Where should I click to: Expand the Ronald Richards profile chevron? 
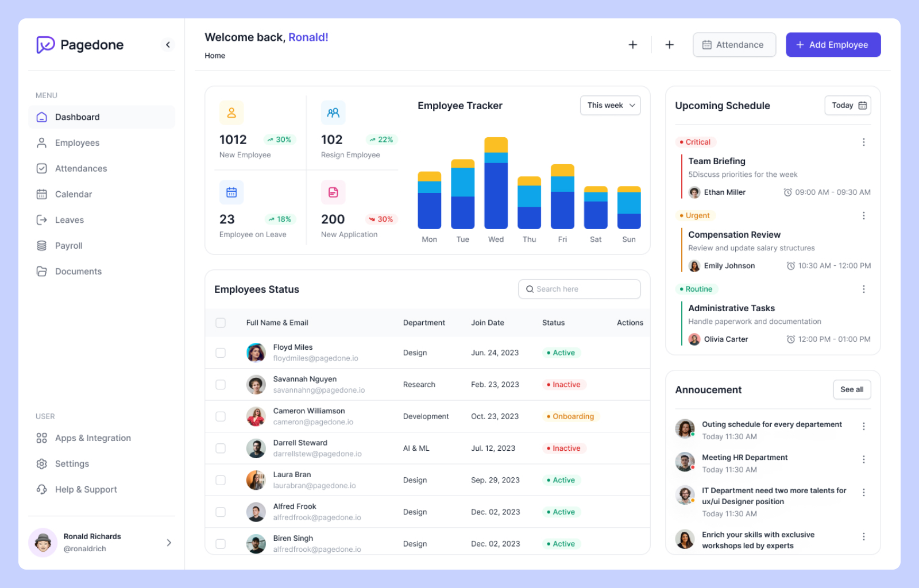(x=169, y=543)
